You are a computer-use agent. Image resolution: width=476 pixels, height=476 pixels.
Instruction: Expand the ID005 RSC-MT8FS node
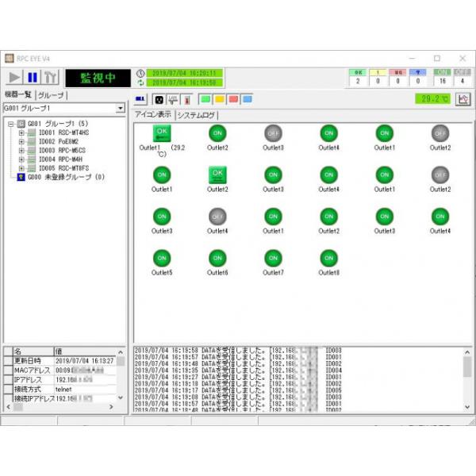click(x=21, y=168)
